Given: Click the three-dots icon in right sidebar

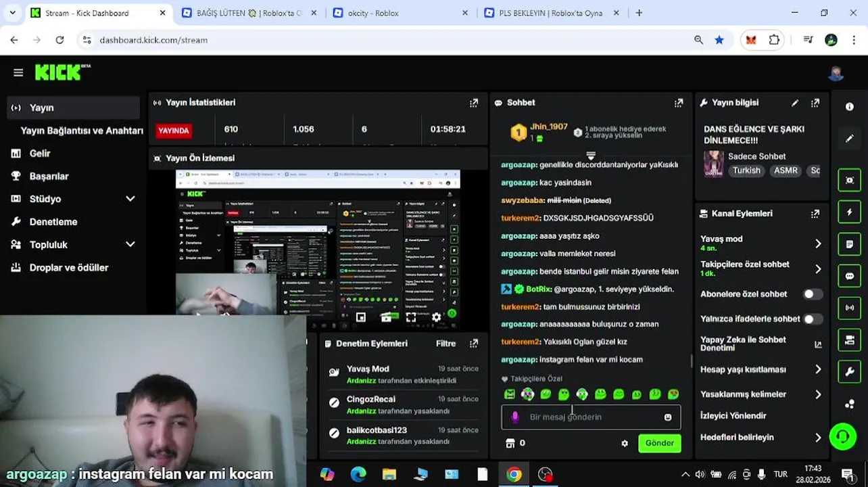Looking at the screenshot, I should pos(850,404).
